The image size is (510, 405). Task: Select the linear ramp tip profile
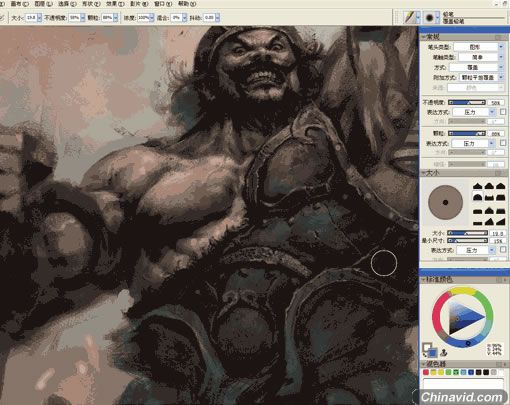pos(500,221)
